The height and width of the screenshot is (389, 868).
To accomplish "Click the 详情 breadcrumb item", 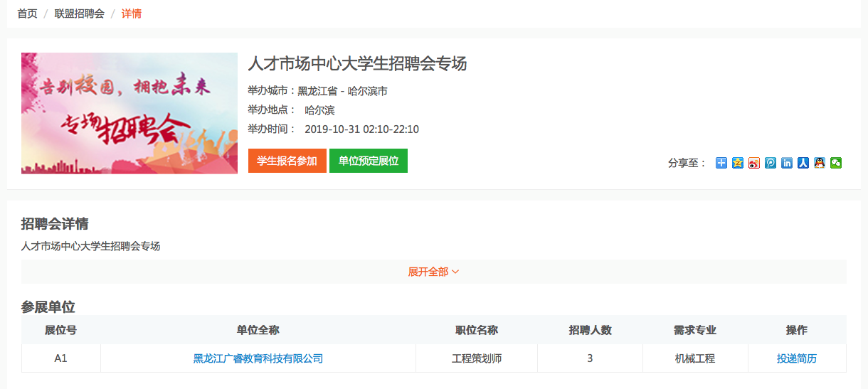I will pyautogui.click(x=132, y=14).
